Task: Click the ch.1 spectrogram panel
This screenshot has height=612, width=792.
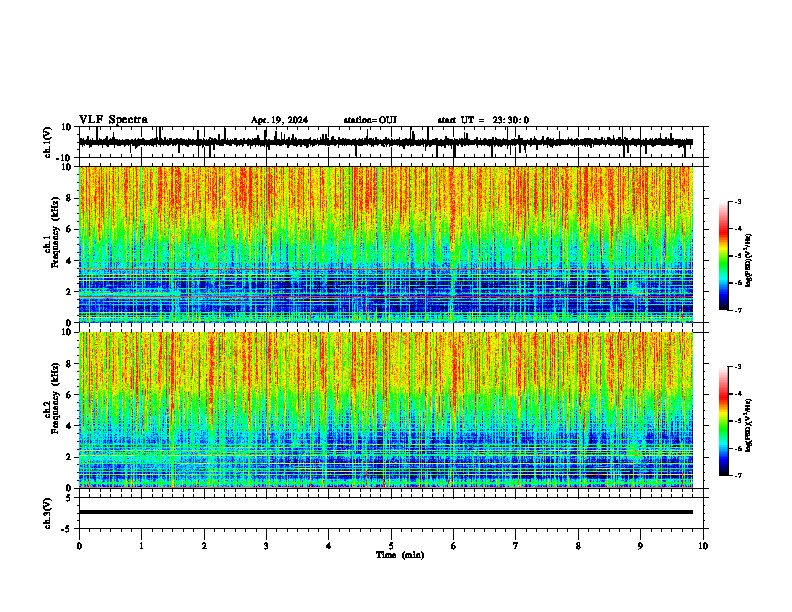Action: (386, 244)
